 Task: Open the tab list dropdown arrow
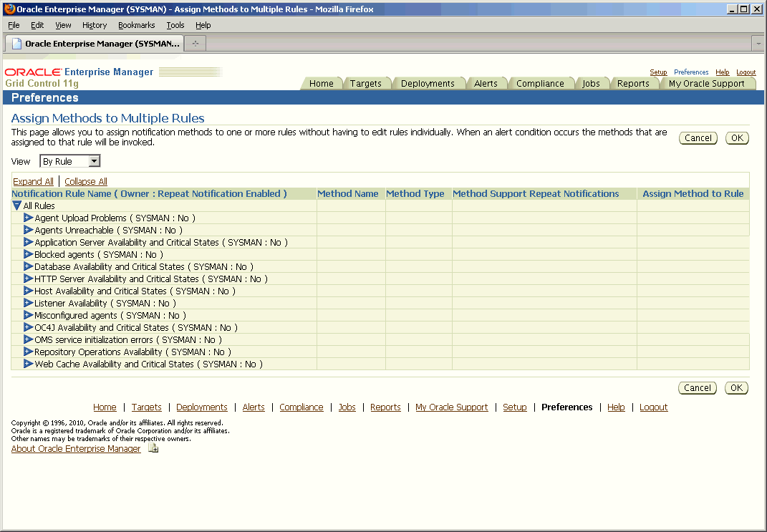click(758, 44)
